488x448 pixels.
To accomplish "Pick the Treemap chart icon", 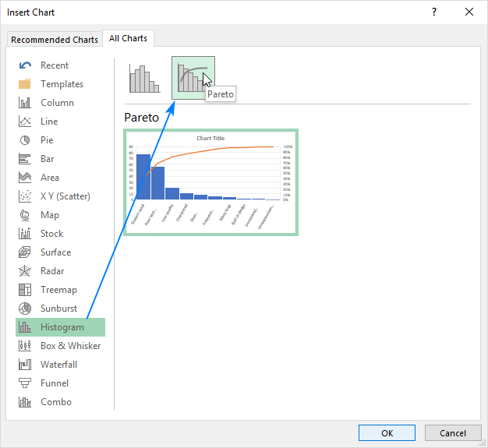I will pyautogui.click(x=25, y=290).
